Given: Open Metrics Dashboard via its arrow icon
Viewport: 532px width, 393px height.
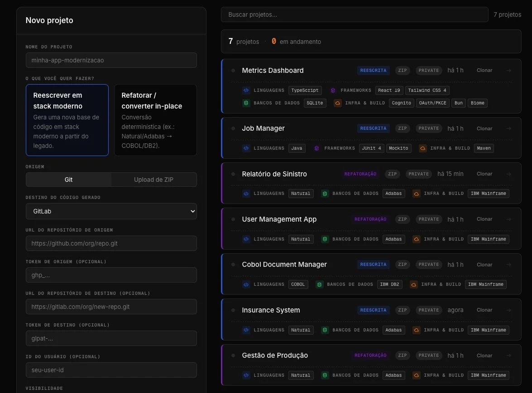Looking at the screenshot, I should [x=508, y=71].
